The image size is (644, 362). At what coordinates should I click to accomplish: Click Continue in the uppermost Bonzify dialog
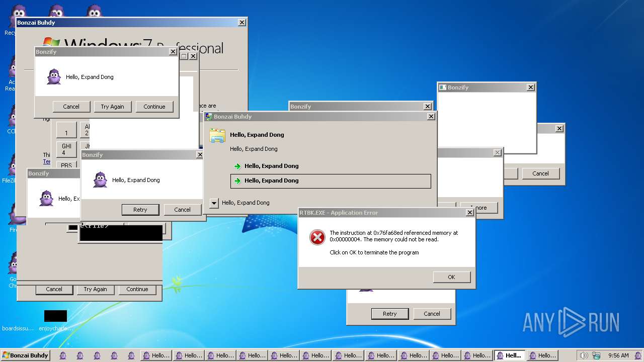coord(154,107)
